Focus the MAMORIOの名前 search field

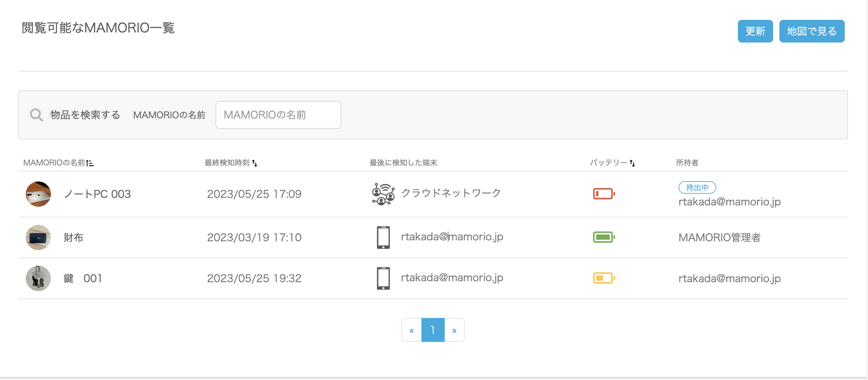[x=278, y=115]
